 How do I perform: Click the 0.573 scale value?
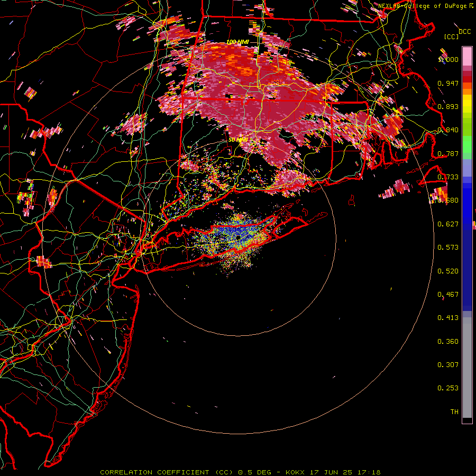[448, 248]
